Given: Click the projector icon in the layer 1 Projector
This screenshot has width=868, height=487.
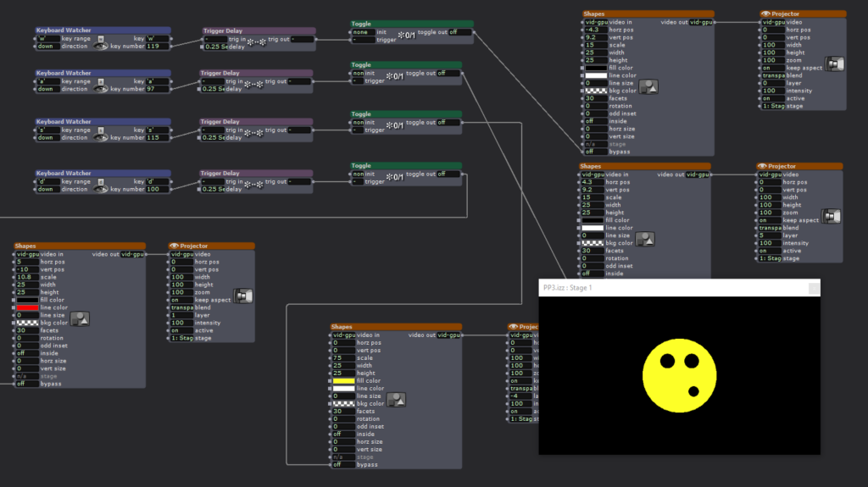Looking at the screenshot, I should click(x=243, y=296).
